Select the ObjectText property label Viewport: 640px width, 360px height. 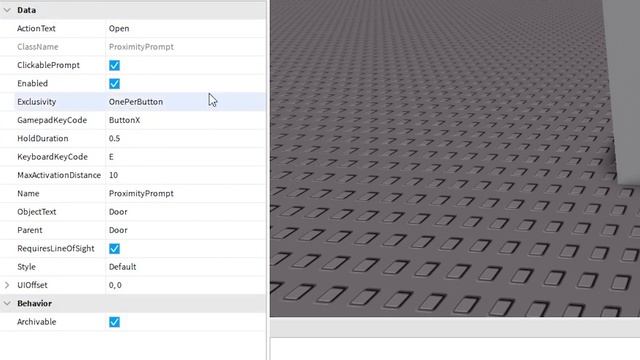click(x=36, y=212)
